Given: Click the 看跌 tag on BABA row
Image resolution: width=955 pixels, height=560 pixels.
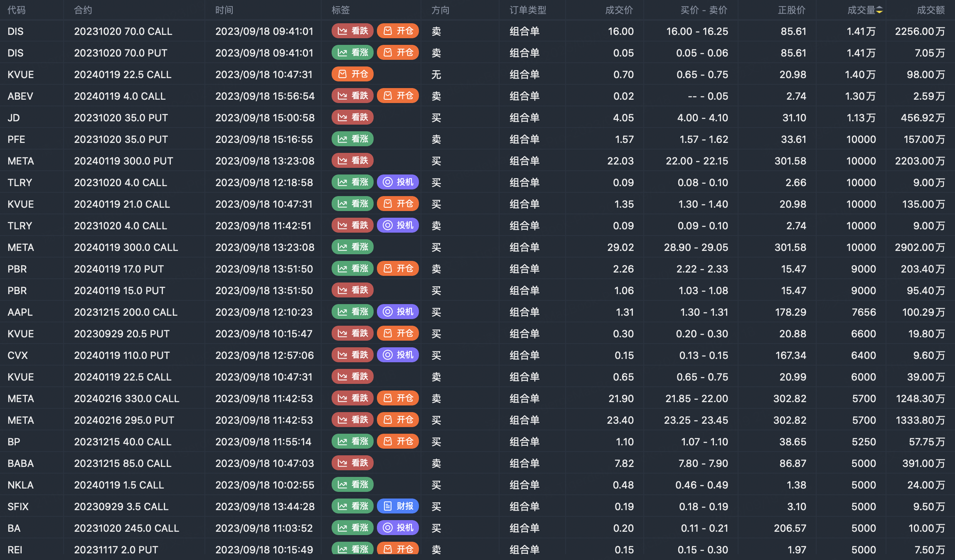Looking at the screenshot, I should pyautogui.click(x=352, y=463).
